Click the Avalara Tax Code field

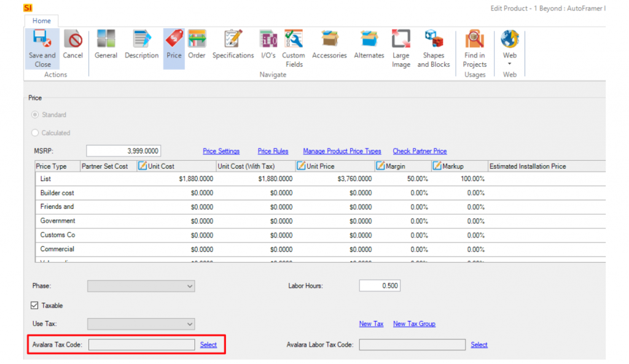[142, 345]
